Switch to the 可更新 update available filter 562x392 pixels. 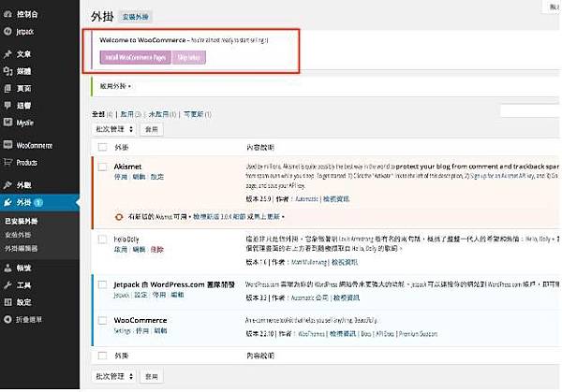click(x=194, y=114)
